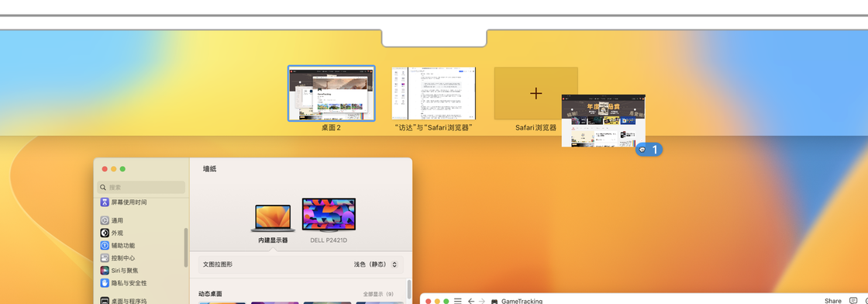This screenshot has width=868, height=304.
Task: Open 控制中心 icon in sidebar
Action: (105, 258)
